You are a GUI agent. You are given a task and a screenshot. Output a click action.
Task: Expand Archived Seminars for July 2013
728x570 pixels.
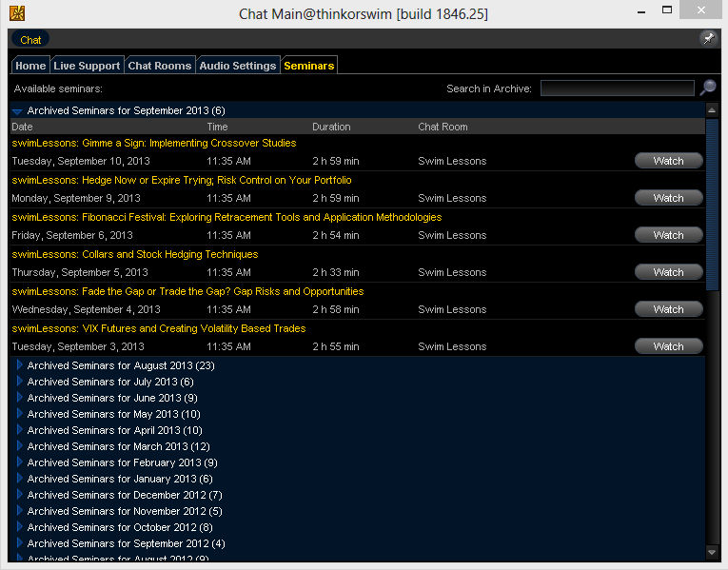(19, 382)
